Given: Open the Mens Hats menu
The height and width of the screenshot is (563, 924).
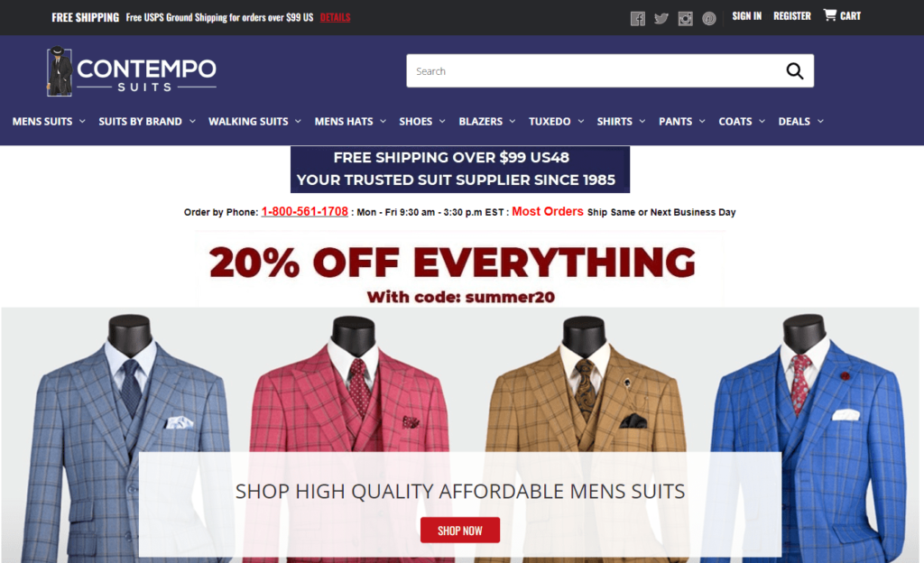Looking at the screenshot, I should coord(350,121).
